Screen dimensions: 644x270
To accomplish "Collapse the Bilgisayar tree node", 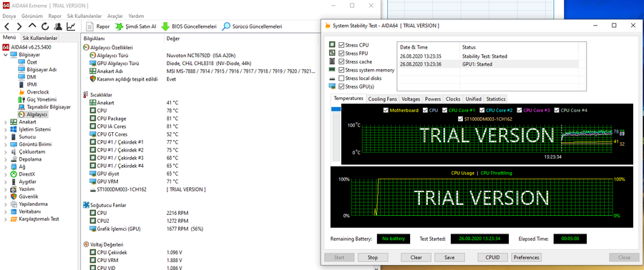I will 5,54.
